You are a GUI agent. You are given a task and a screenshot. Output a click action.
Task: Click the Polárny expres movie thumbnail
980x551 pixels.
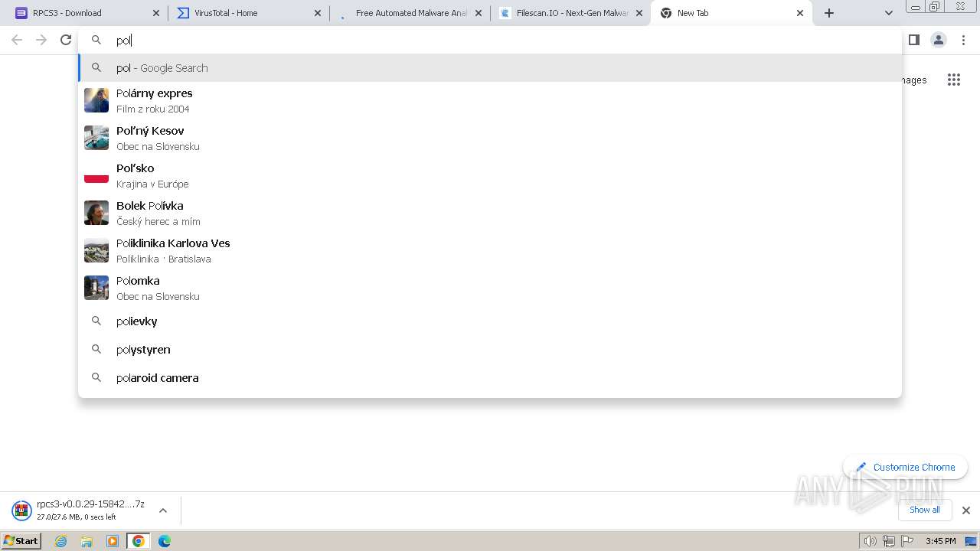coord(96,100)
